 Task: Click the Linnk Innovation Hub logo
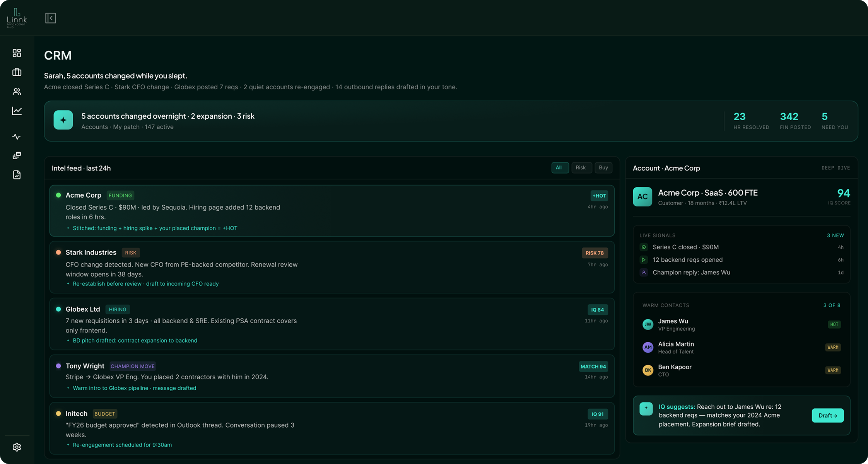pos(17,18)
